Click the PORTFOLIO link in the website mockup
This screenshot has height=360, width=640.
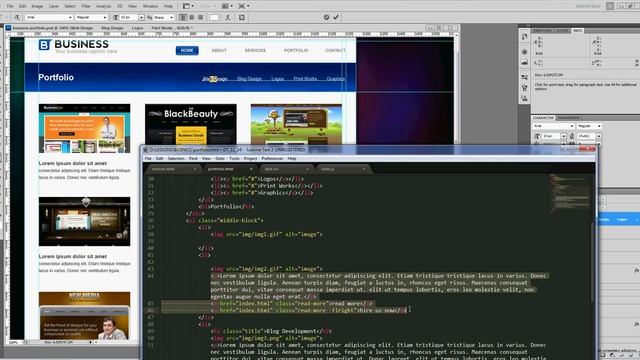296,50
